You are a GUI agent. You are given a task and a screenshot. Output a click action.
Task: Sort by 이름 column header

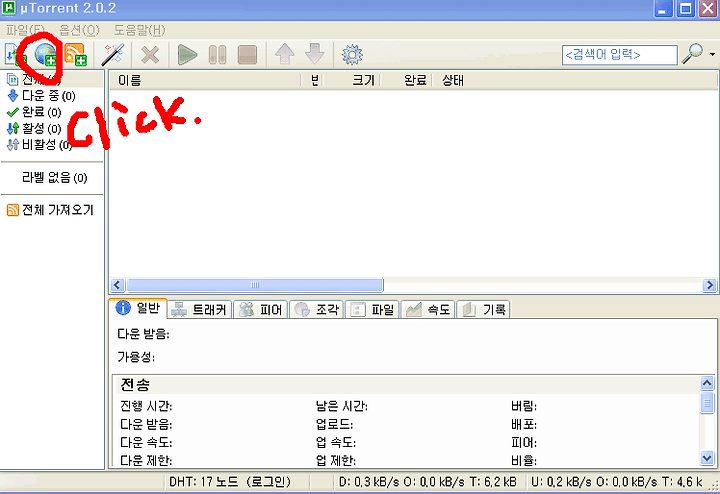tap(205, 80)
